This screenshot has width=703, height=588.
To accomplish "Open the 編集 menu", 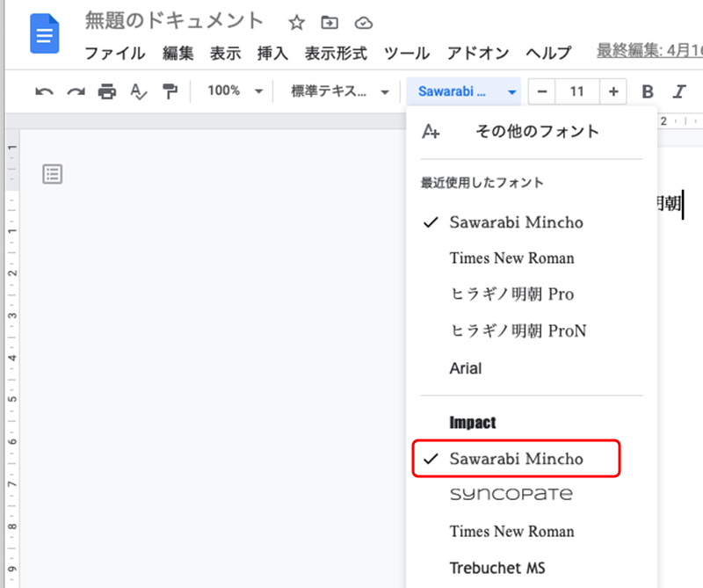I will click(x=178, y=54).
